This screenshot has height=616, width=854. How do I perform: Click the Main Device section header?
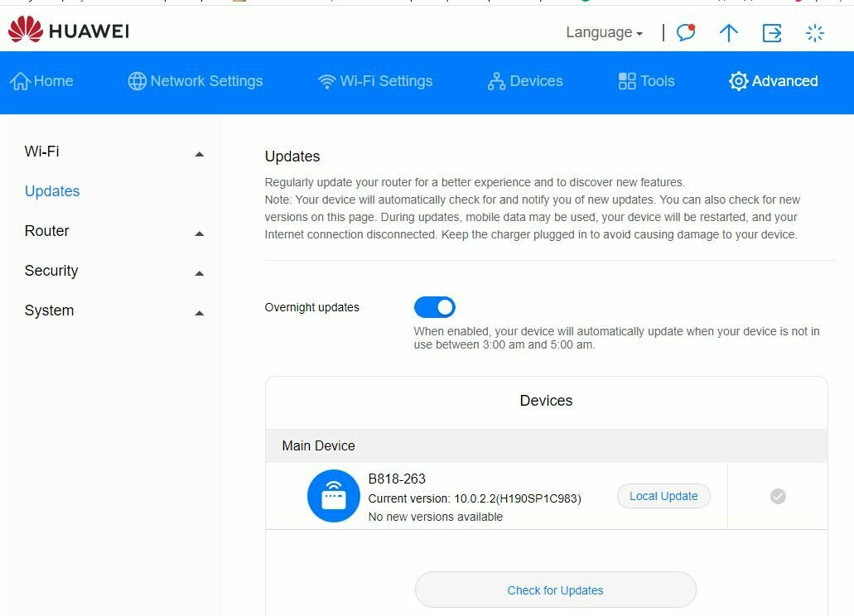tap(546, 445)
